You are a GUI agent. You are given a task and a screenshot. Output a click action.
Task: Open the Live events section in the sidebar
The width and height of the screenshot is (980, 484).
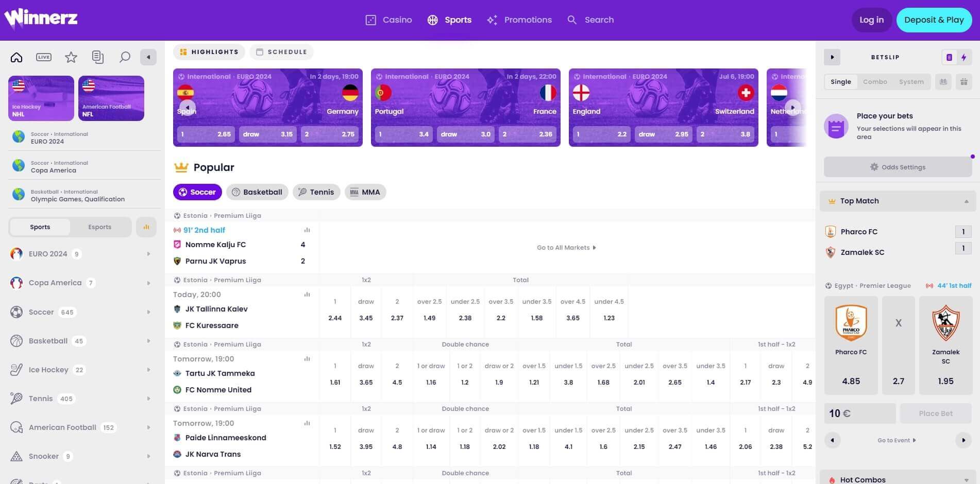click(x=43, y=57)
